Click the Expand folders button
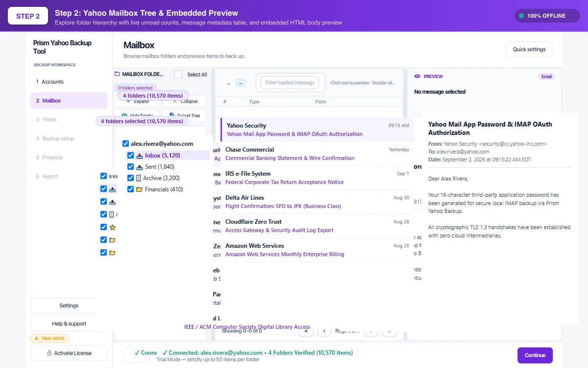 [137, 101]
